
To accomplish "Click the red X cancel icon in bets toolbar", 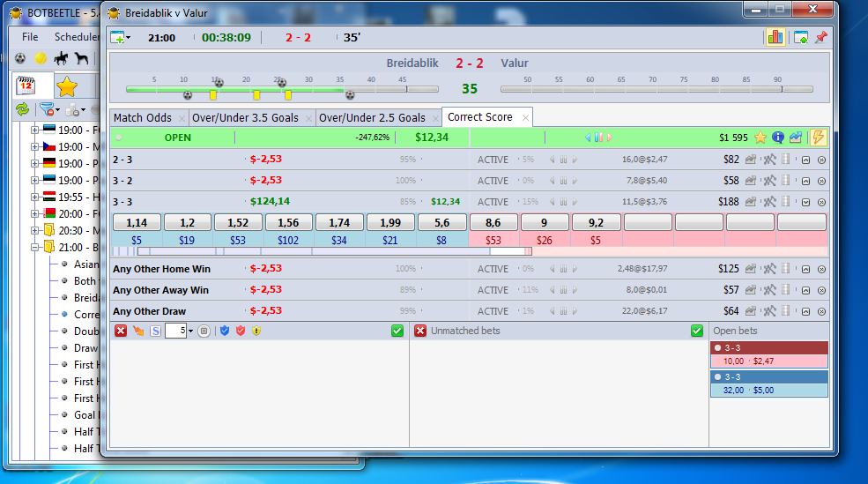I will pos(121,331).
